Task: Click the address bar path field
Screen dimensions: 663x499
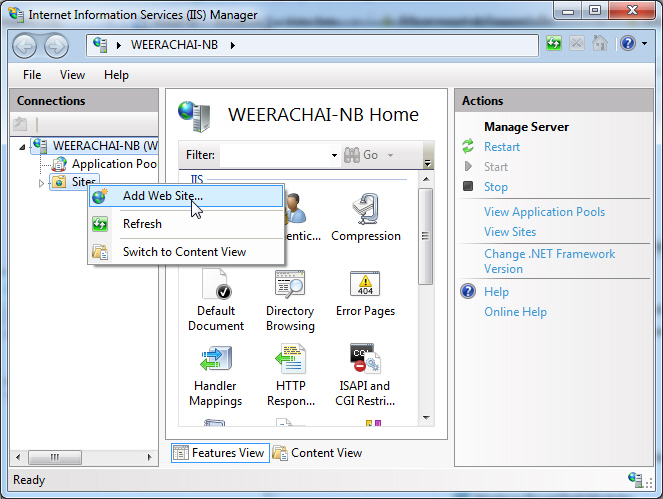Action: [x=312, y=45]
